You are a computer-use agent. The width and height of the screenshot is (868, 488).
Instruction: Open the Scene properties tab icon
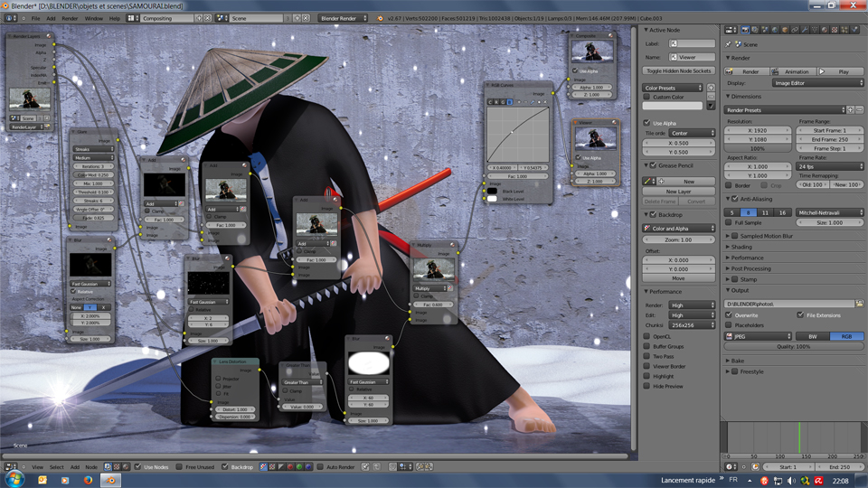pos(765,29)
